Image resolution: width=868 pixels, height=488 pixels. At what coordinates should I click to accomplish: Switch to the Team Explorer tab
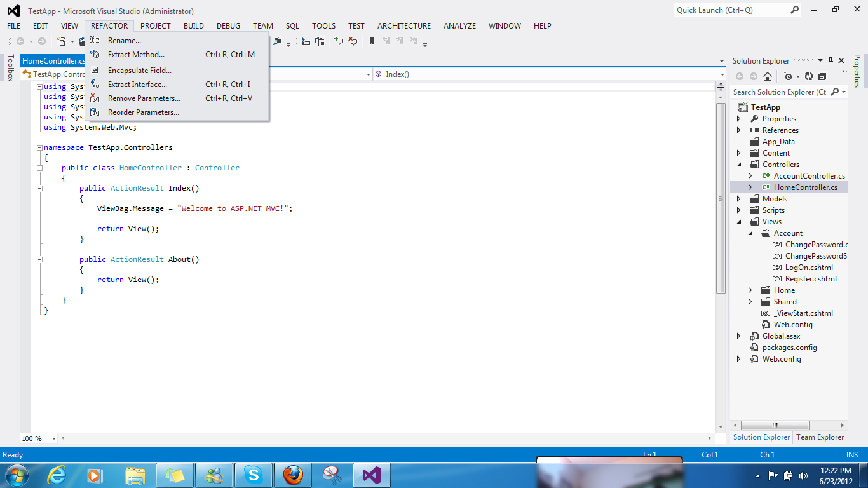820,437
